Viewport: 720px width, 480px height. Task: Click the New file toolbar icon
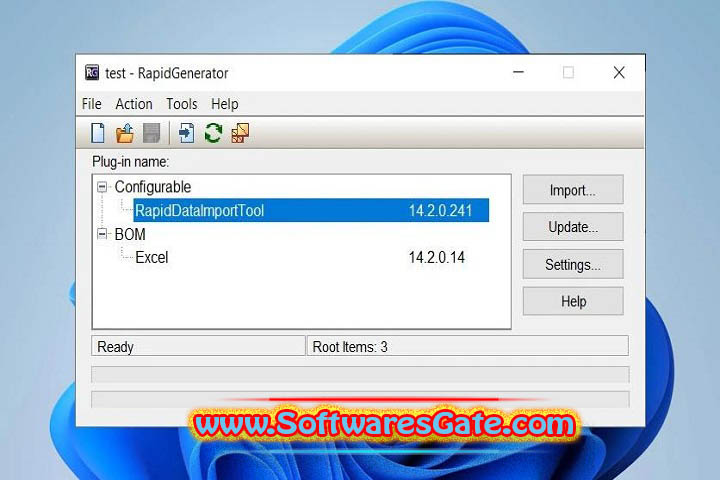pos(98,133)
